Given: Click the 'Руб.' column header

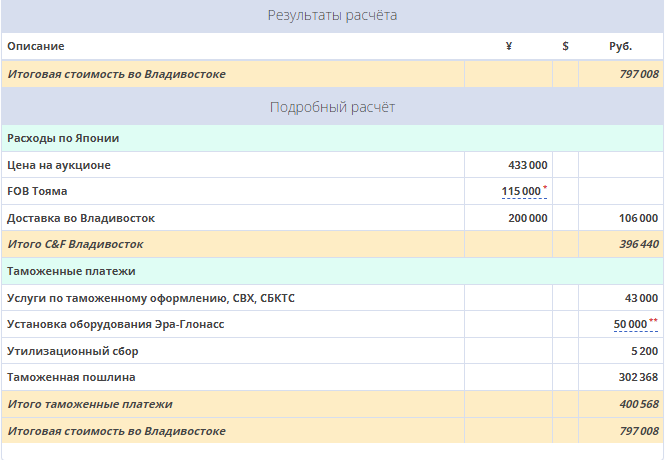Looking at the screenshot, I should [620, 46].
